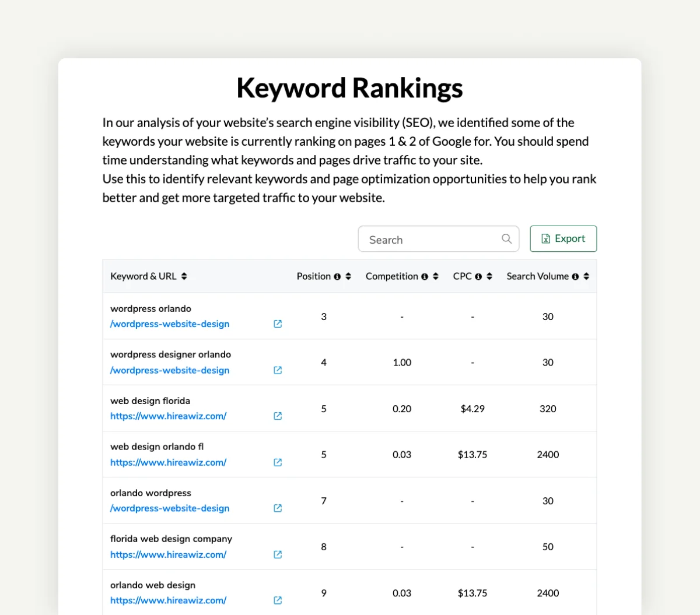700x615 pixels.
Task: Open hireawiz.com link under web design florida
Action: [x=168, y=416]
